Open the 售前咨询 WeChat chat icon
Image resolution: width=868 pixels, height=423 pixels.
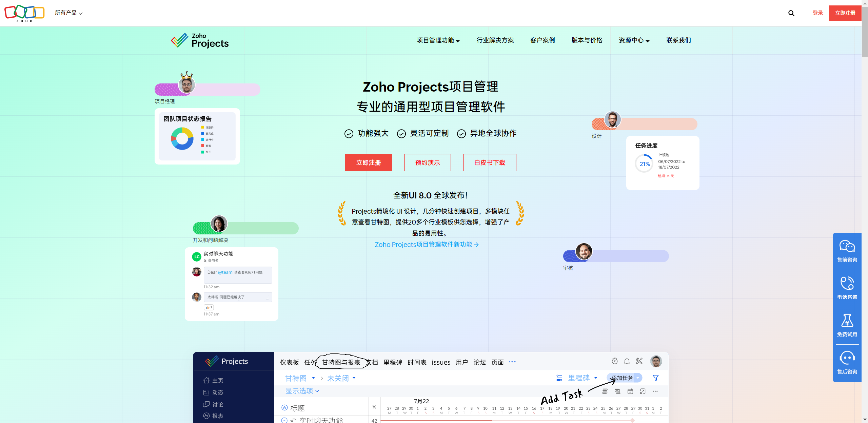847,246
